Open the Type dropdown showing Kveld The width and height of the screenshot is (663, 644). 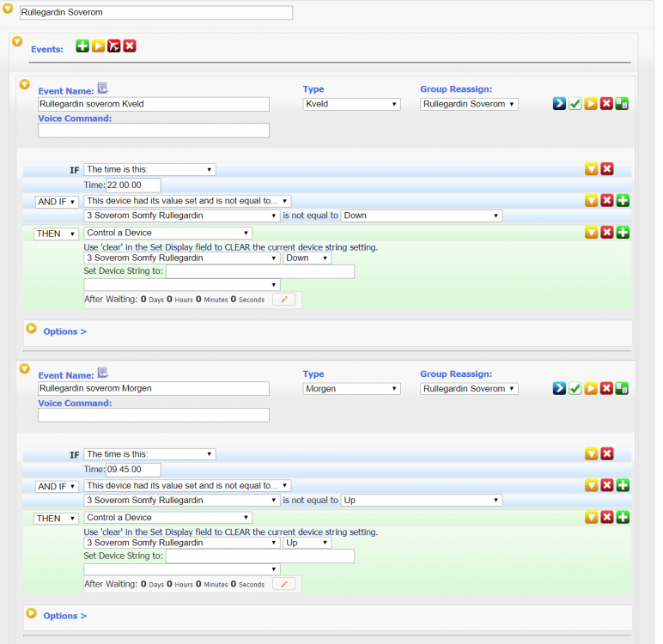[352, 104]
